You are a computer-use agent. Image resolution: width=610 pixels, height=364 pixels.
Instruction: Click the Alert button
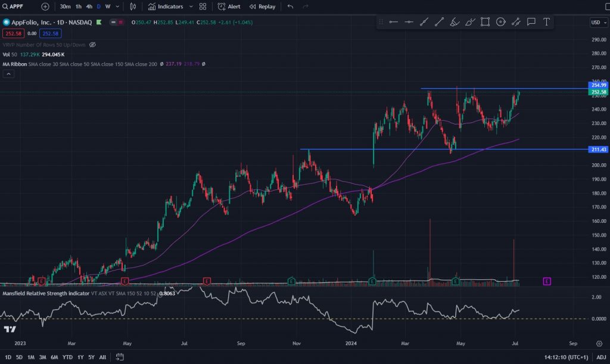pyautogui.click(x=229, y=7)
